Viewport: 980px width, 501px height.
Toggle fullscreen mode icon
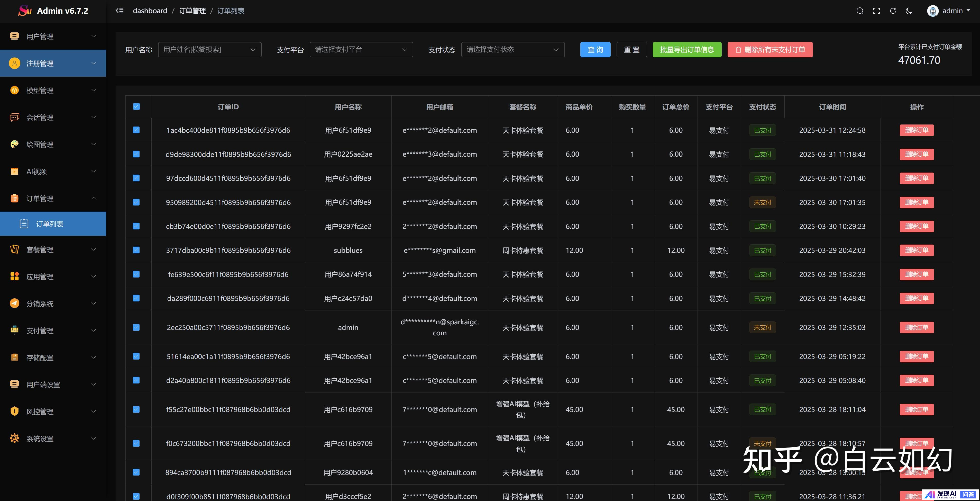click(x=876, y=11)
